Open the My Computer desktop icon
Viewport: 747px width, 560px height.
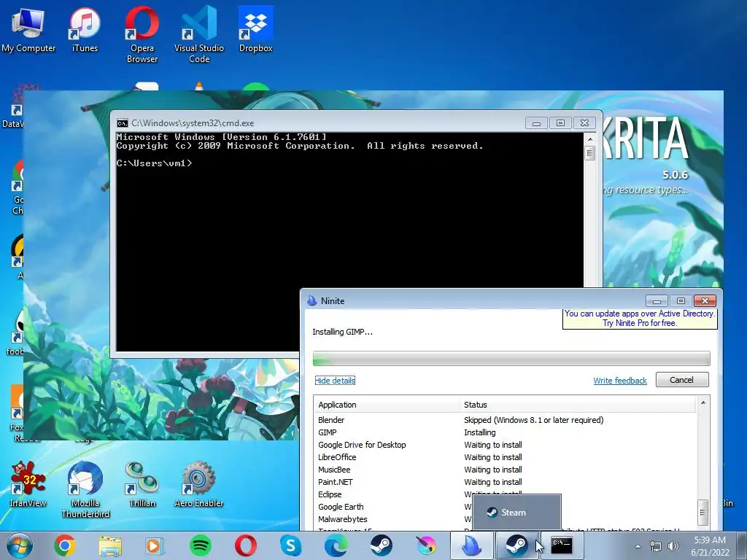[28, 30]
